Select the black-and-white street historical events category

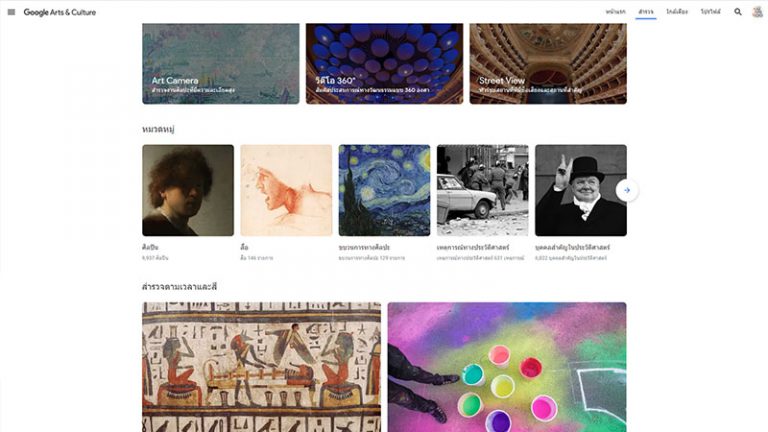click(482, 190)
